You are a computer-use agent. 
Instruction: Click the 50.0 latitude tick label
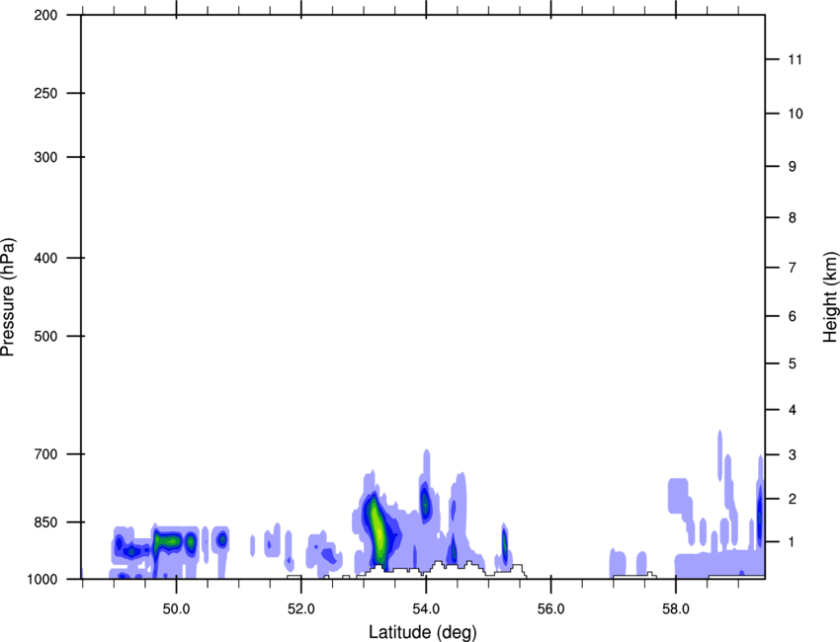click(177, 609)
